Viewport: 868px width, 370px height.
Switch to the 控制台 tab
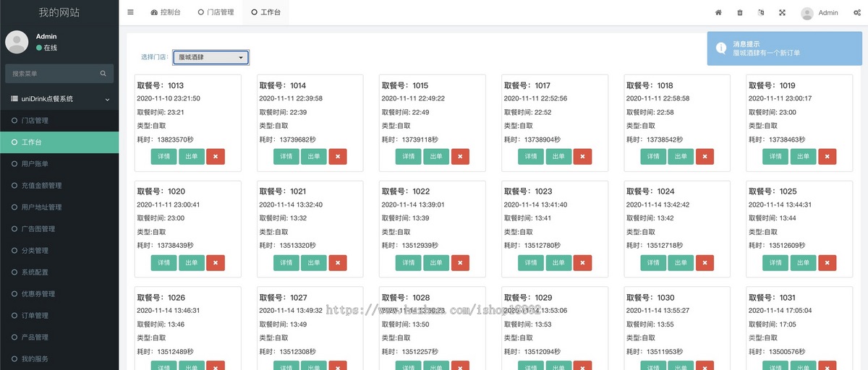pyautogui.click(x=166, y=12)
